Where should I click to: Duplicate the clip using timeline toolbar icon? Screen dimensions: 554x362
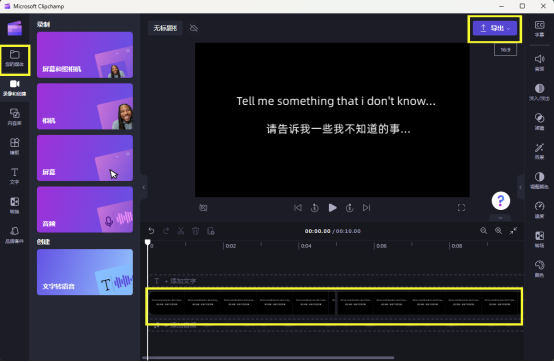pyautogui.click(x=211, y=231)
